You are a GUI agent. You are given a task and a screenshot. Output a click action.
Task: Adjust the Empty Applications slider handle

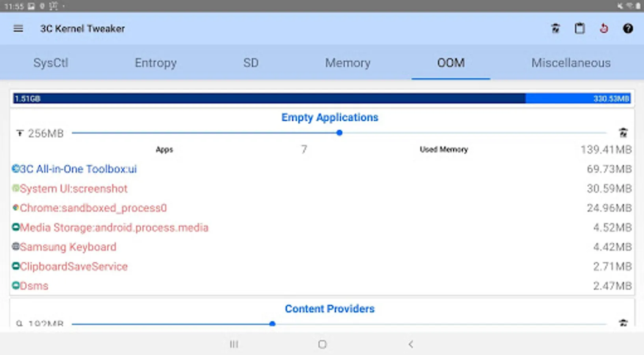point(339,133)
